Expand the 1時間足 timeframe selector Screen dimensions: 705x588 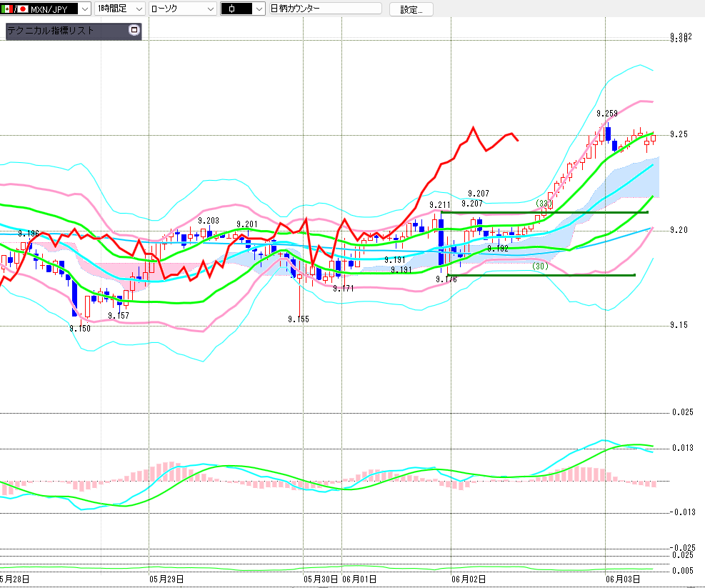point(119,9)
